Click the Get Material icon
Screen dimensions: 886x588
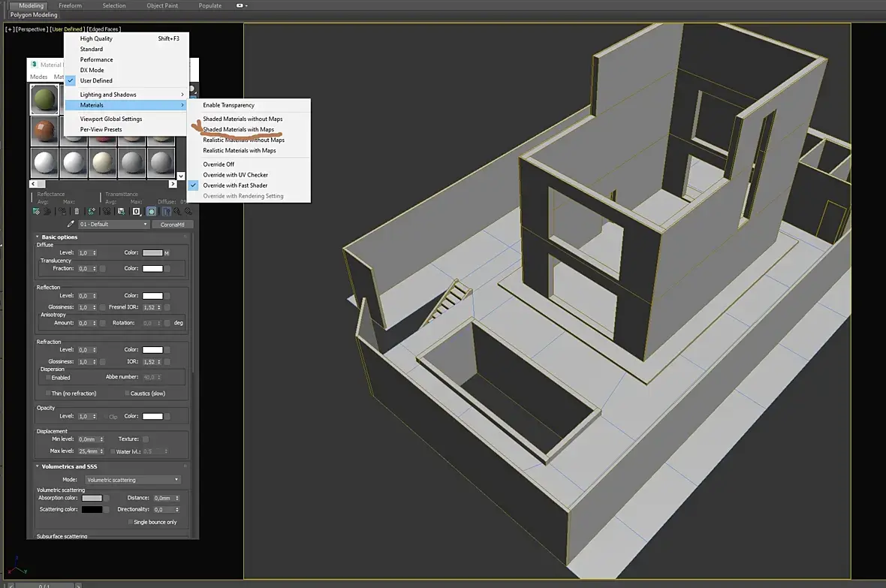click(36, 212)
